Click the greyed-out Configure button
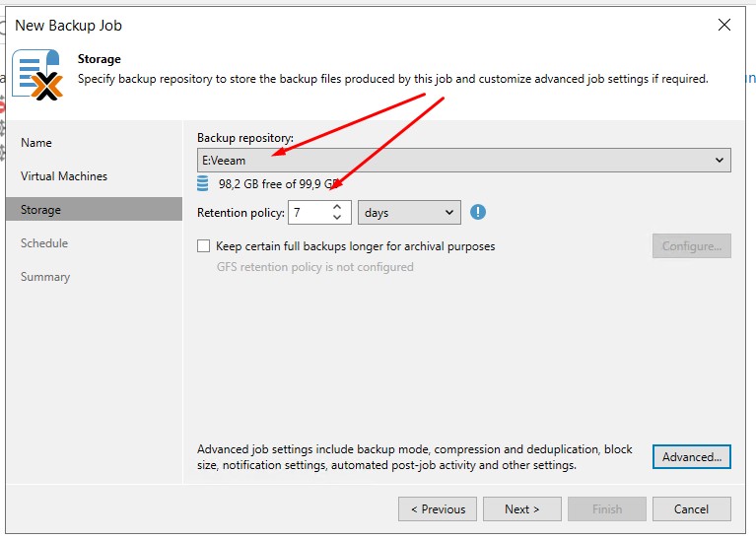Image resolution: width=756 pixels, height=540 pixels. coord(691,246)
